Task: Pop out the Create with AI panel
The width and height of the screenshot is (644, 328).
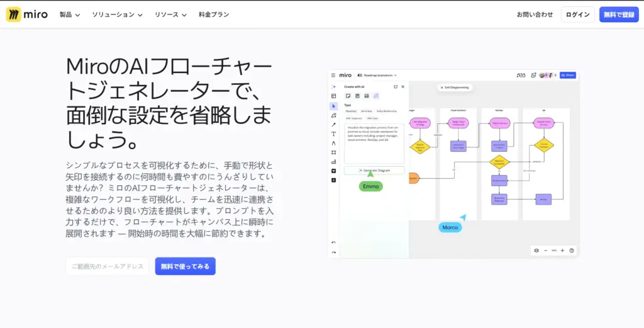Action: (x=396, y=87)
